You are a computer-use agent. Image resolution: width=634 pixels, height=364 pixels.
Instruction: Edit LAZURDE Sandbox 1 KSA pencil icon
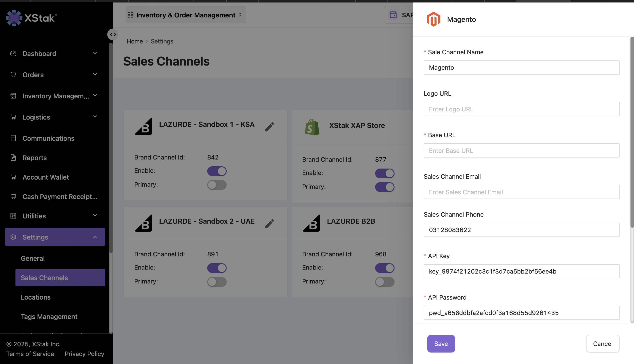[x=269, y=127]
